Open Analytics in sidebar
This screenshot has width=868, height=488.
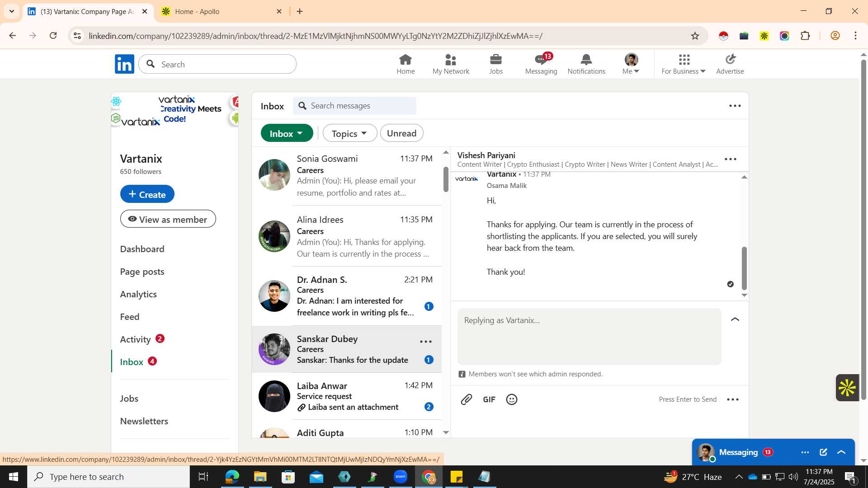click(138, 294)
